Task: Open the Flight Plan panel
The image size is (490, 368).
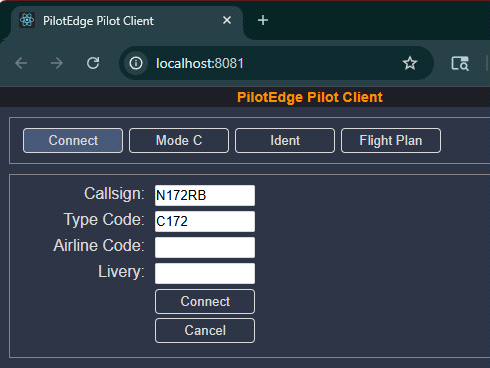Action: (x=391, y=140)
